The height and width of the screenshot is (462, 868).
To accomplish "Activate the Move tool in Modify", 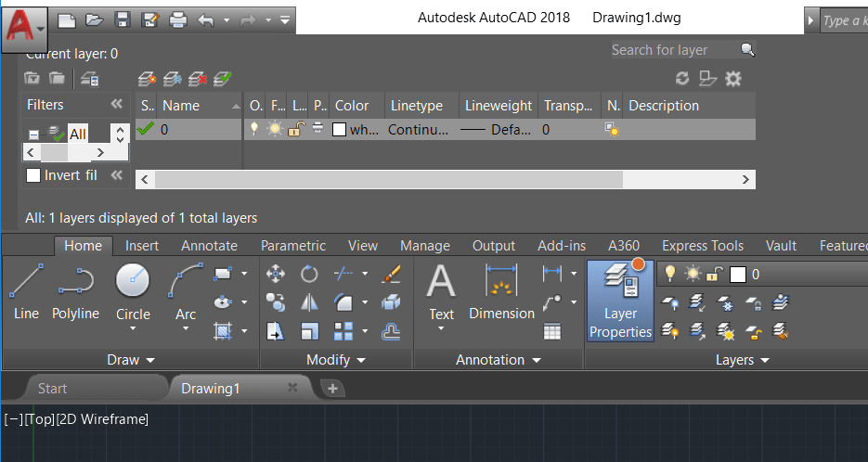I will (276, 274).
